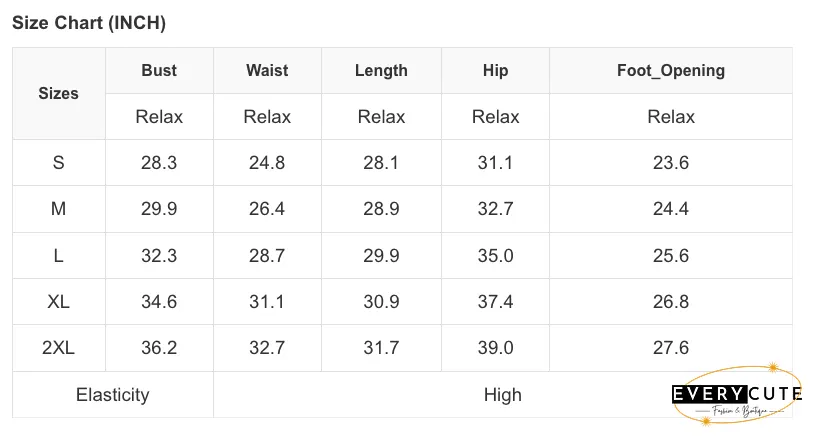This screenshot has width=814, height=440.
Task: Select the 2XL size row label
Action: (59, 348)
